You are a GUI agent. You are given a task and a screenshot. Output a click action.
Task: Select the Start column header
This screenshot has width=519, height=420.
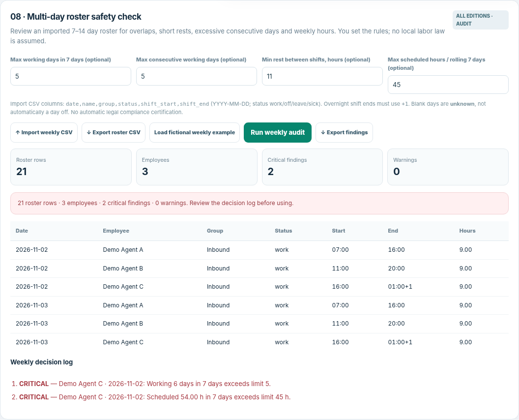click(x=338, y=231)
